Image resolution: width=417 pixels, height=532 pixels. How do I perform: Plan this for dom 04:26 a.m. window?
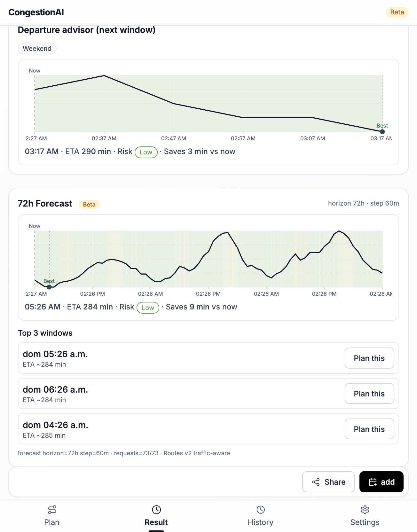(369, 429)
